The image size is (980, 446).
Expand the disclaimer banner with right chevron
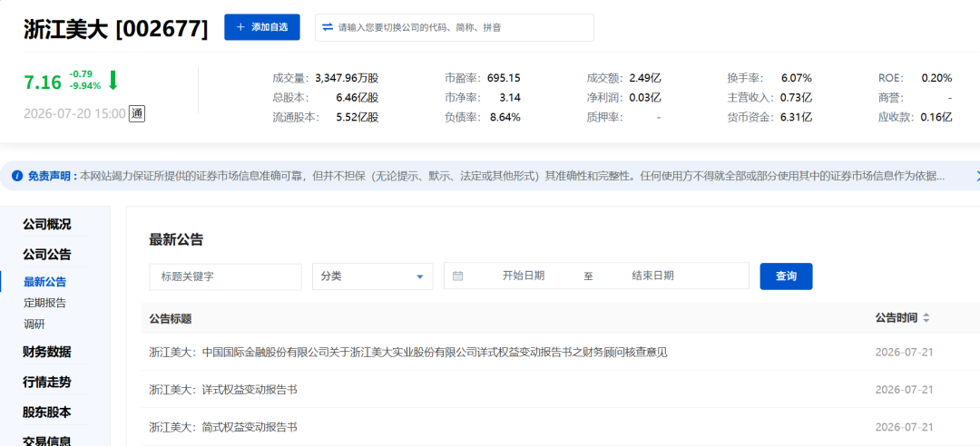pyautogui.click(x=977, y=176)
